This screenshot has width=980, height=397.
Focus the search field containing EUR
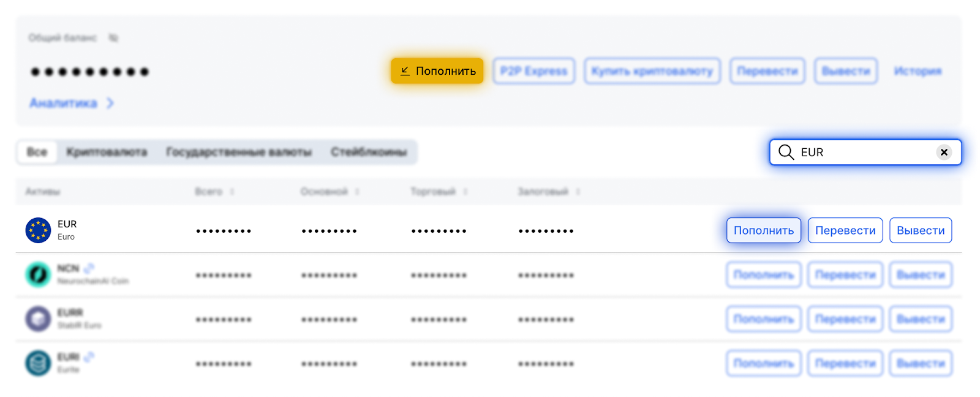click(x=864, y=152)
